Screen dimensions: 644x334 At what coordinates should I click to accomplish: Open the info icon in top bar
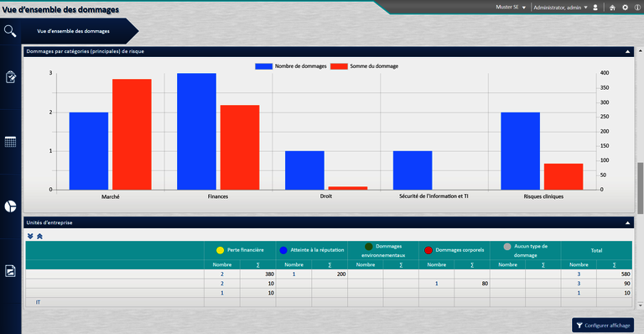(x=637, y=8)
